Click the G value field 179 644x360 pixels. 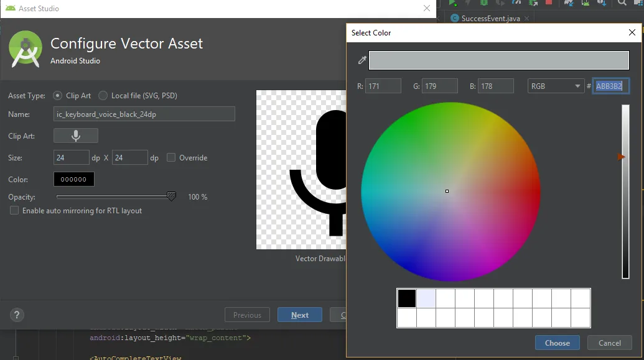tap(439, 86)
